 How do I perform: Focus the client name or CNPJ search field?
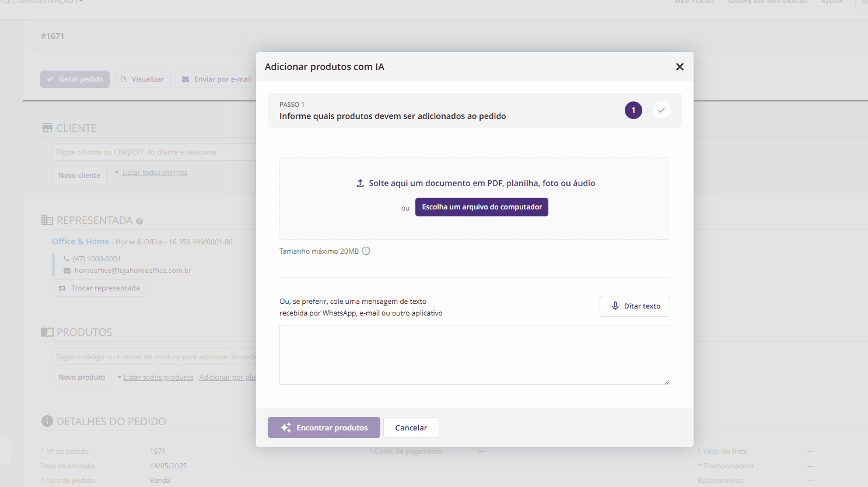coord(154,152)
